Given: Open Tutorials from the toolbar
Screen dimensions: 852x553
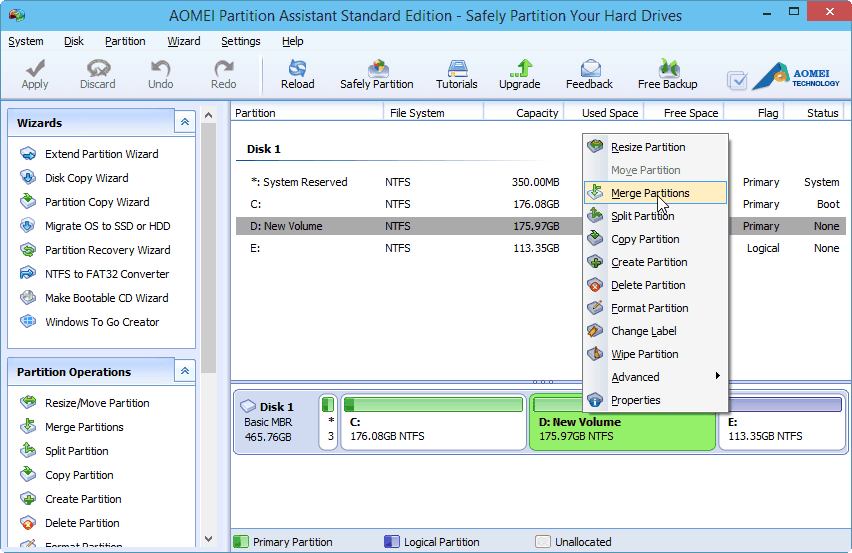Looking at the screenshot, I should [457, 74].
